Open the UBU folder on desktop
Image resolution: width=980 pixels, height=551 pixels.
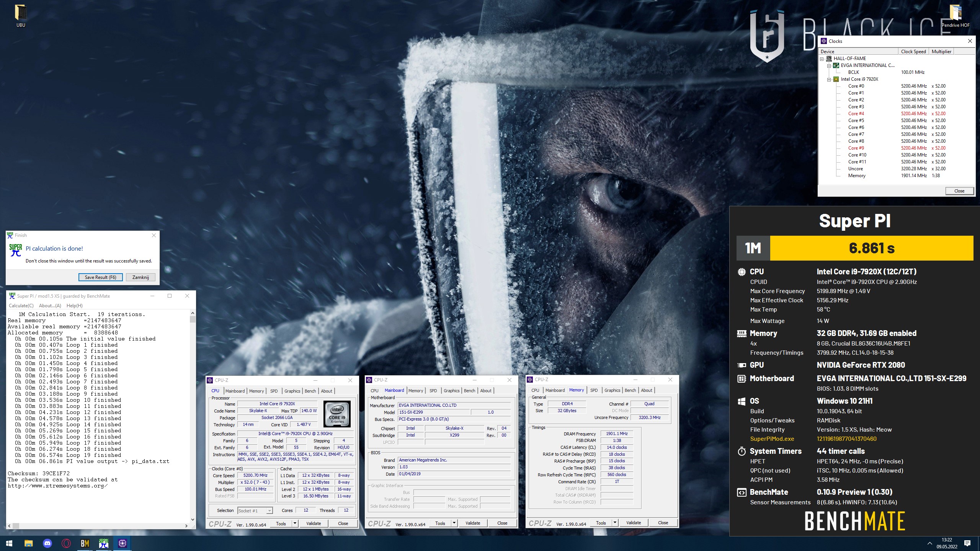coord(21,16)
